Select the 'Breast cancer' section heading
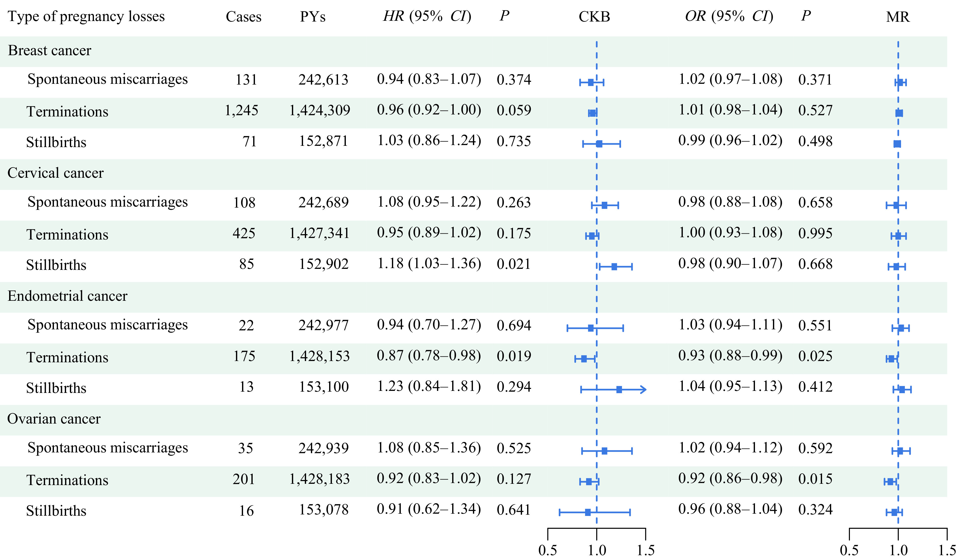 click(x=49, y=50)
